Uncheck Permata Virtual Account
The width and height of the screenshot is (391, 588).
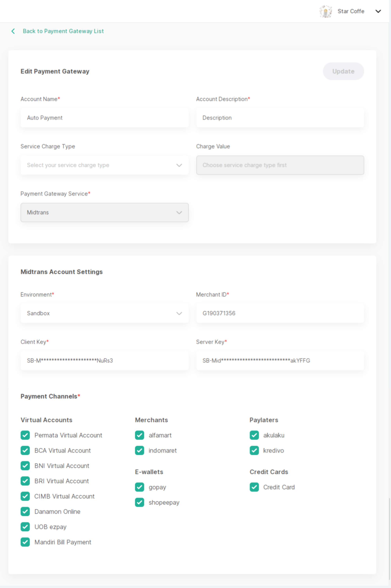point(25,435)
